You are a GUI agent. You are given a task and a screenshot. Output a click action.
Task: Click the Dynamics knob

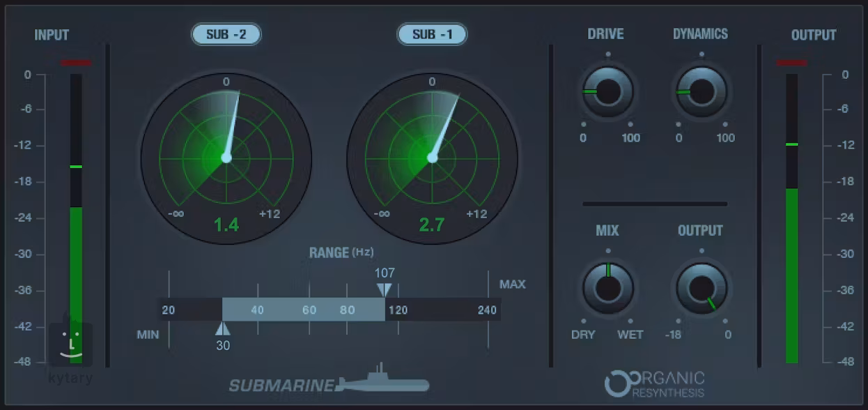click(701, 92)
